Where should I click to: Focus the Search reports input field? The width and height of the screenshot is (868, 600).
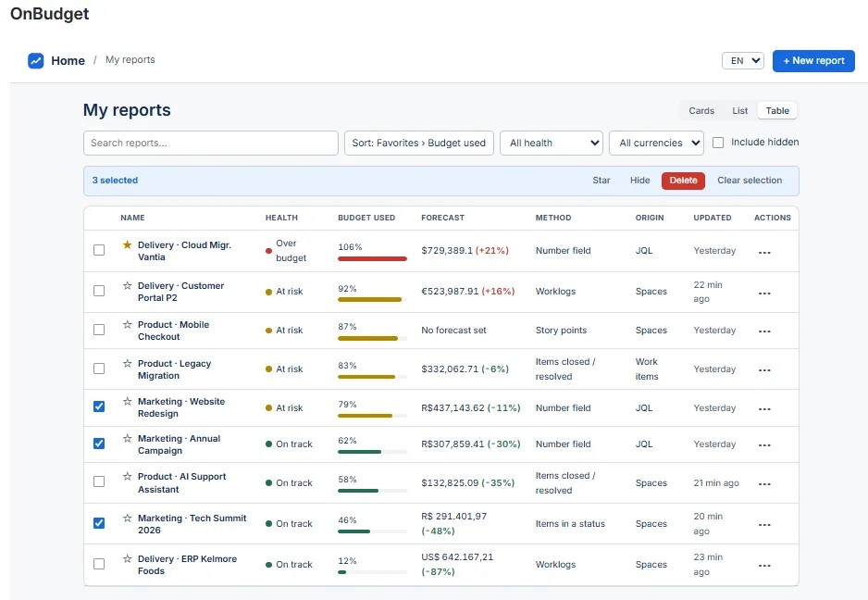click(211, 143)
